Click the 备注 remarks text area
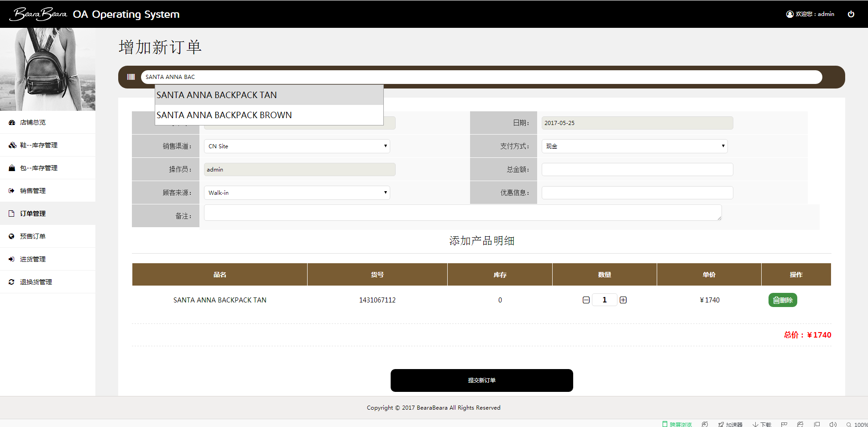Viewport: 868px width, 427px height. [462, 213]
